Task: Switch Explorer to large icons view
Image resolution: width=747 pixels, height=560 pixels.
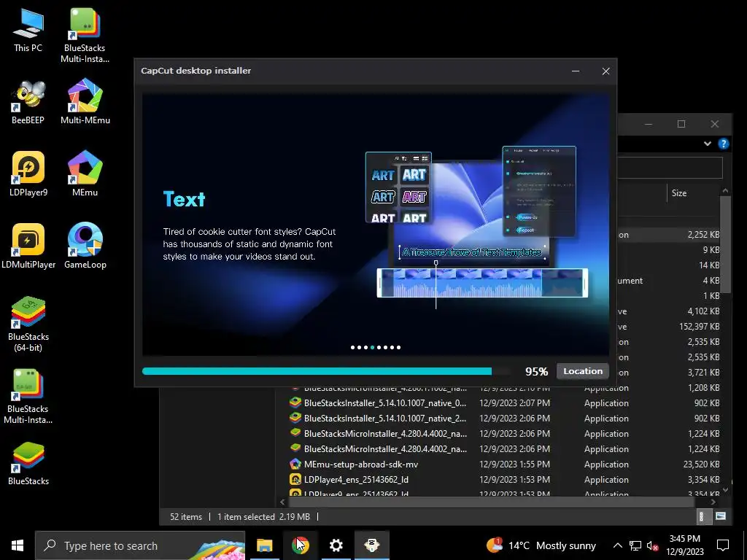Action: (x=721, y=516)
